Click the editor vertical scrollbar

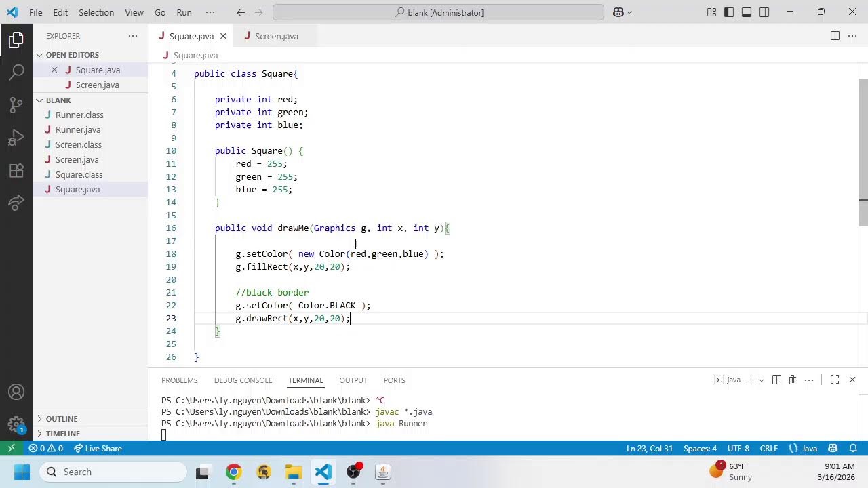coord(863,152)
